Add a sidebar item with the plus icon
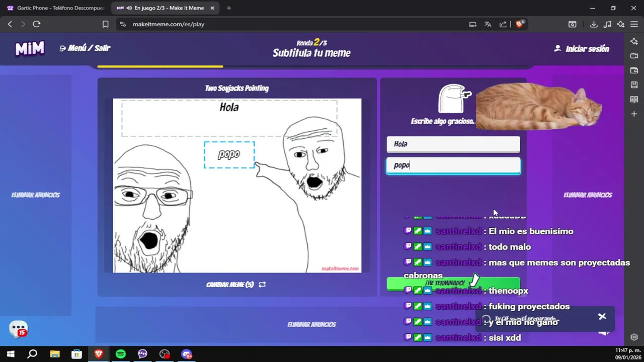Screen dimensions: 644x362 (634, 114)
